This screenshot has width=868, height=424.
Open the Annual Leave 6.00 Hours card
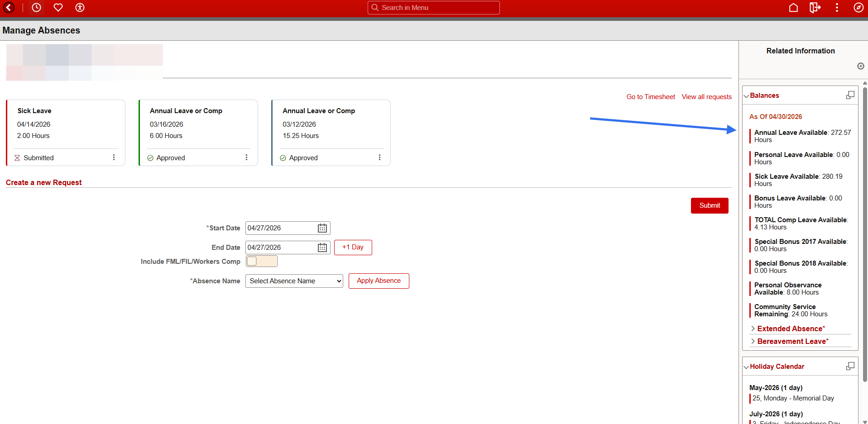point(198,133)
